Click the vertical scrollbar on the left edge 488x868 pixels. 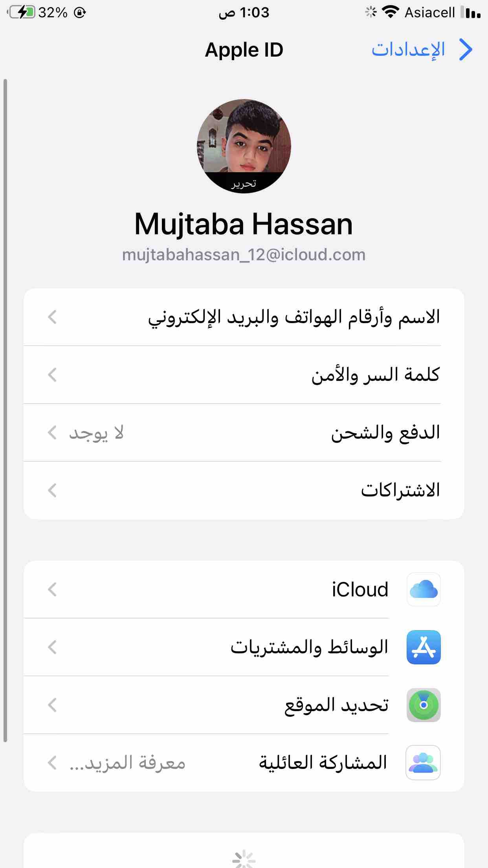point(5,410)
